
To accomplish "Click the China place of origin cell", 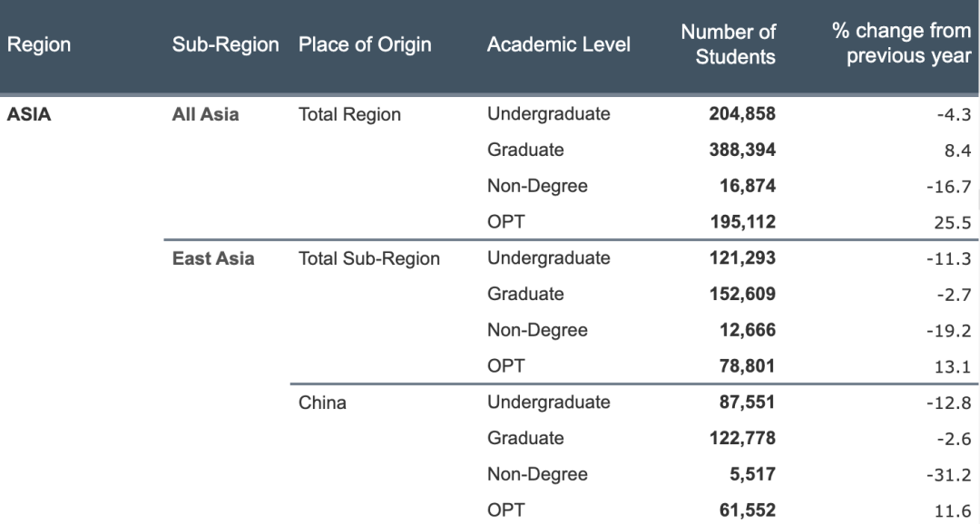I will click(322, 403).
